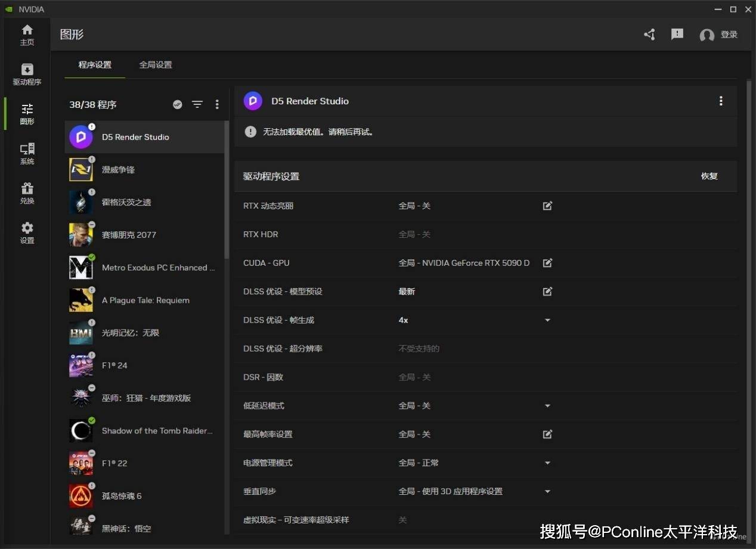Select the 程序设置 tab

(95, 65)
